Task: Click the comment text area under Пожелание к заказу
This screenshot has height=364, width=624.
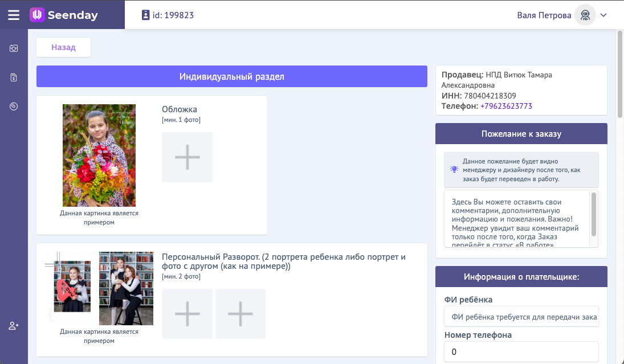Action: click(516, 219)
